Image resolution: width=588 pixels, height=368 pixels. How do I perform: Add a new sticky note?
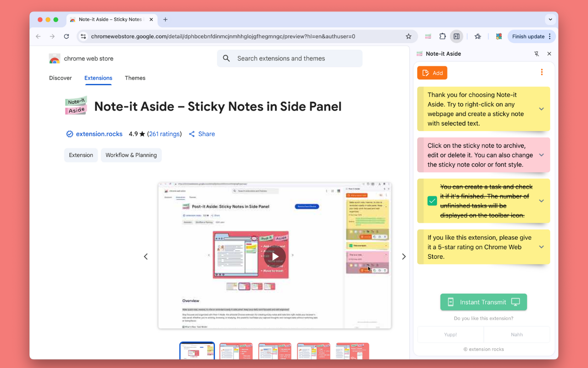432,73
